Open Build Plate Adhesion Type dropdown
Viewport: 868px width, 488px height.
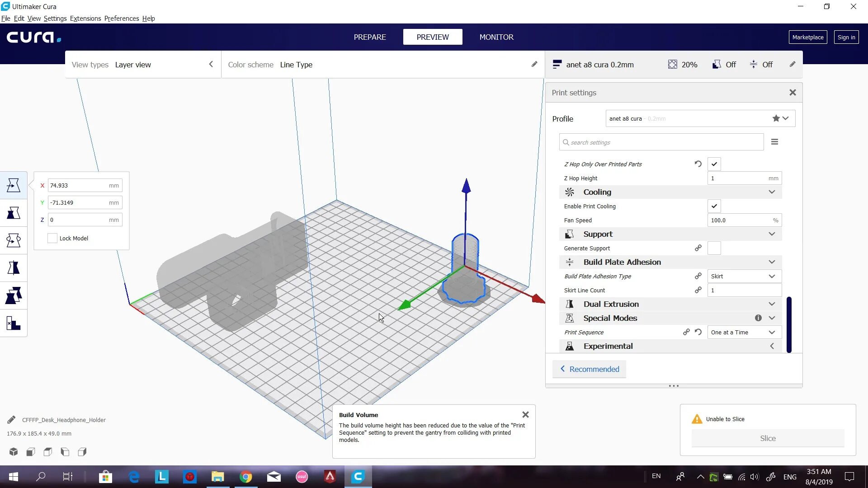(745, 276)
